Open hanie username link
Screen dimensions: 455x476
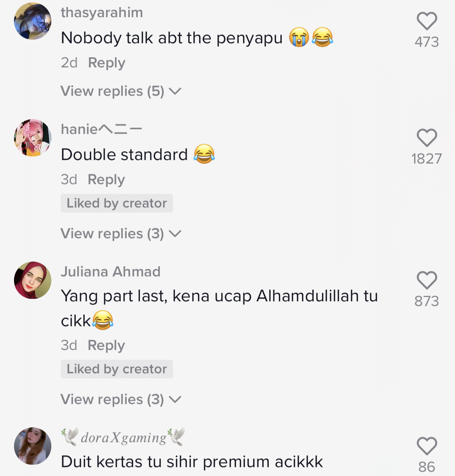tap(101, 129)
